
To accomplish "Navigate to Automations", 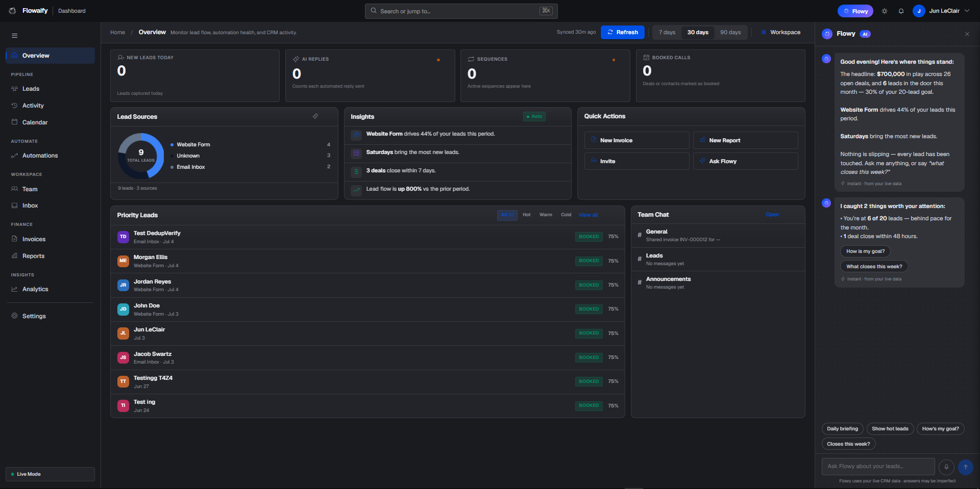I will tap(50, 156).
